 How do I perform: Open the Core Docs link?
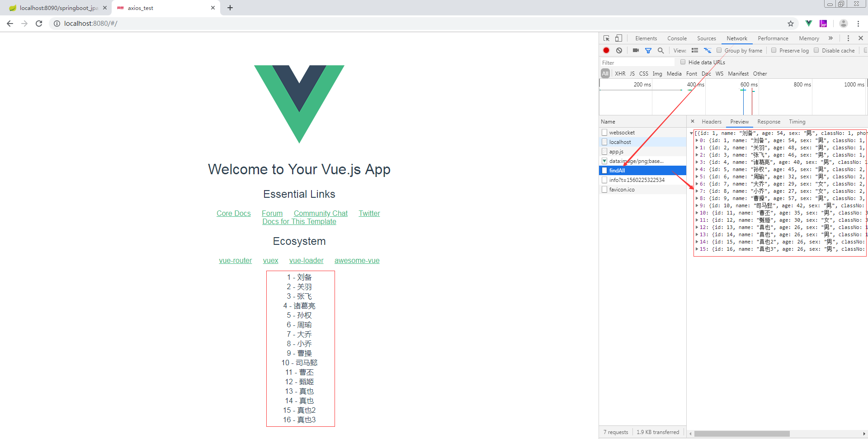(234, 214)
